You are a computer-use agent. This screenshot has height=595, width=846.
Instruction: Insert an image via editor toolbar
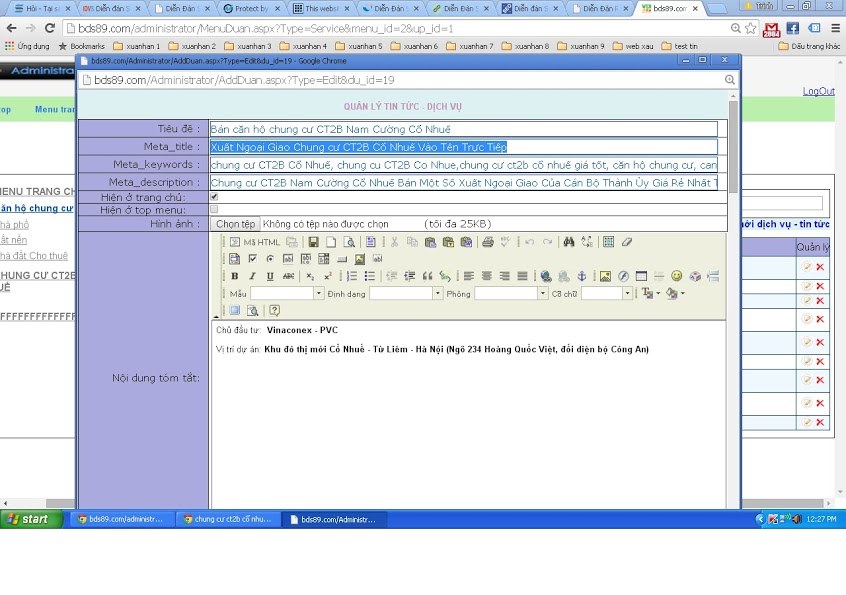605,276
